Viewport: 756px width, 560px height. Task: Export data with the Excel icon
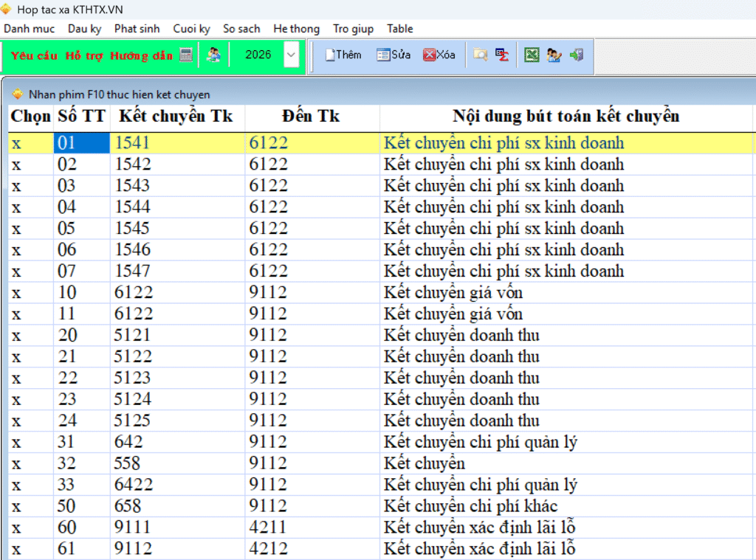532,55
